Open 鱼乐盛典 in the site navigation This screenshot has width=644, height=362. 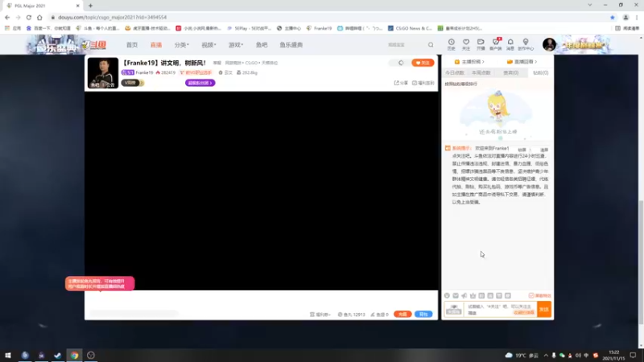(291, 45)
